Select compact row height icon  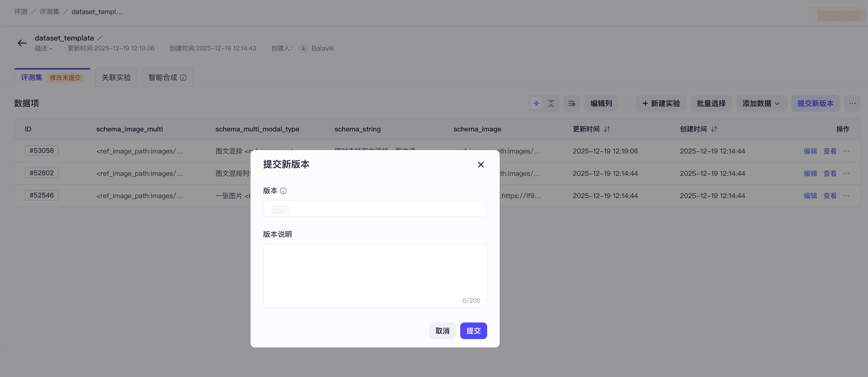tap(536, 104)
